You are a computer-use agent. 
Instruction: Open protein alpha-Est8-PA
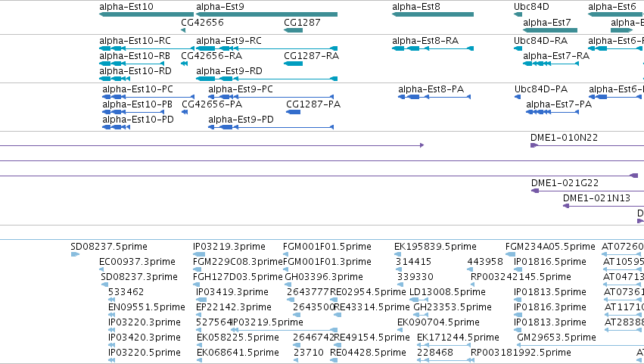click(434, 97)
